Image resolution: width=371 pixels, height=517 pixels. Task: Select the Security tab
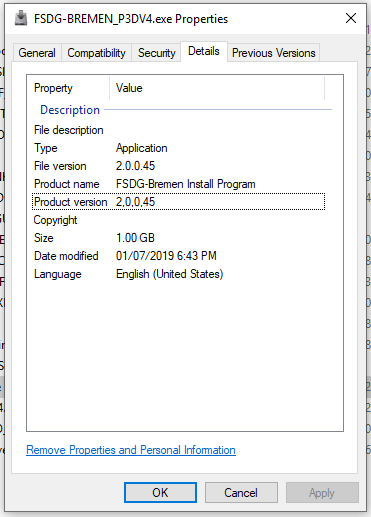coord(157,53)
